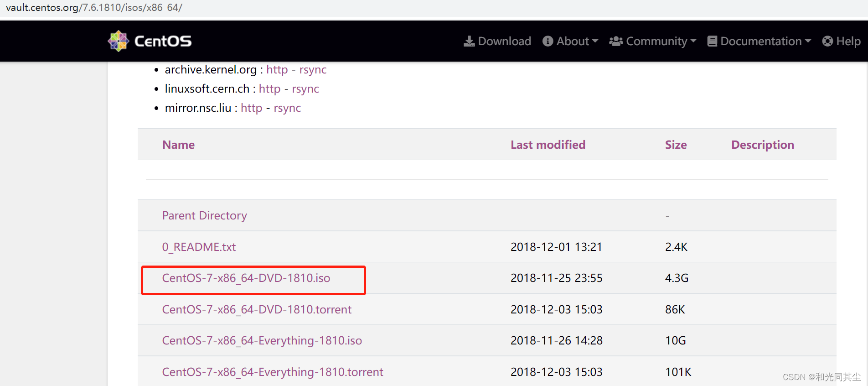Go to Parent Directory
Screen dimensions: 868x386
(205, 215)
